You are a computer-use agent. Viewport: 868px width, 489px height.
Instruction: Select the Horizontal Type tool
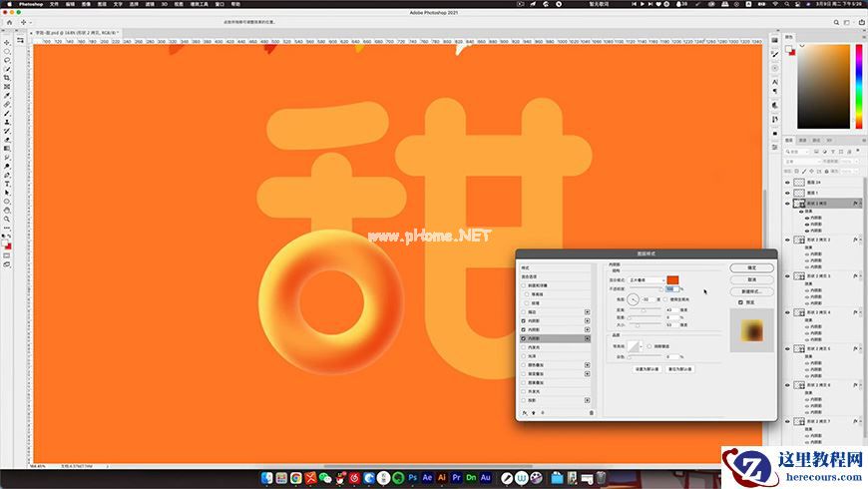coord(7,184)
